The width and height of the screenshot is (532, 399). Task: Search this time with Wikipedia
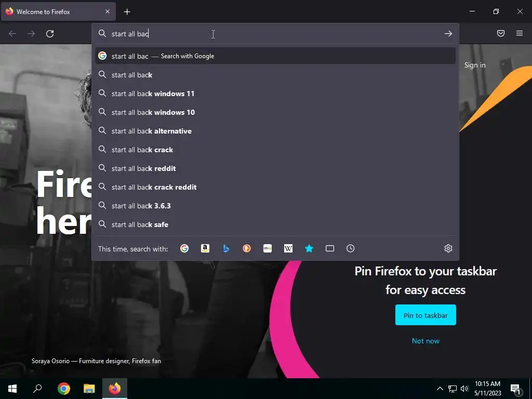(x=288, y=249)
